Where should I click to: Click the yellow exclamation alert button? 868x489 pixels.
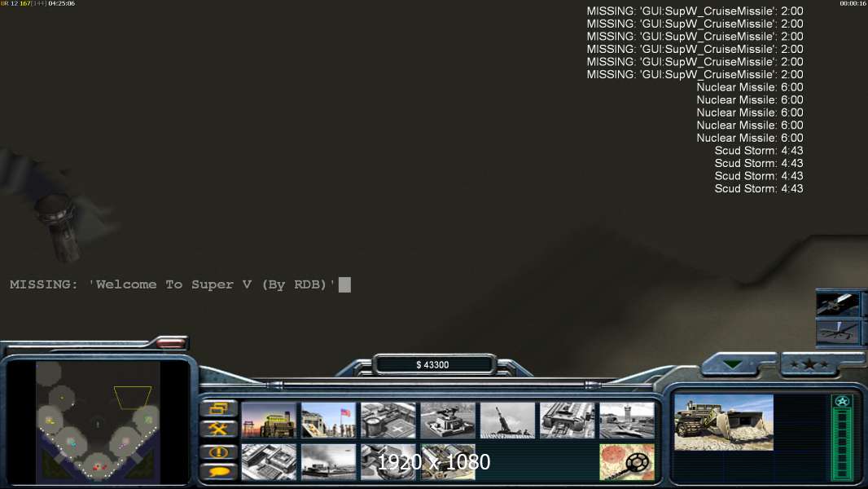(219, 452)
